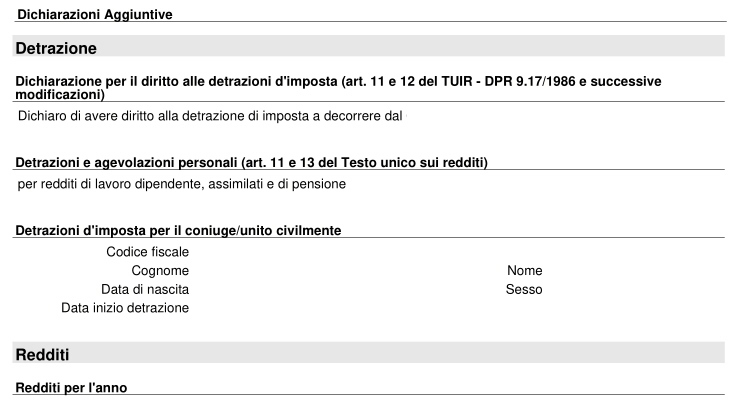Screen dimensions: 736x400
Task: Click 'per redditi di lavoro dipendente' text
Action: click(x=182, y=184)
